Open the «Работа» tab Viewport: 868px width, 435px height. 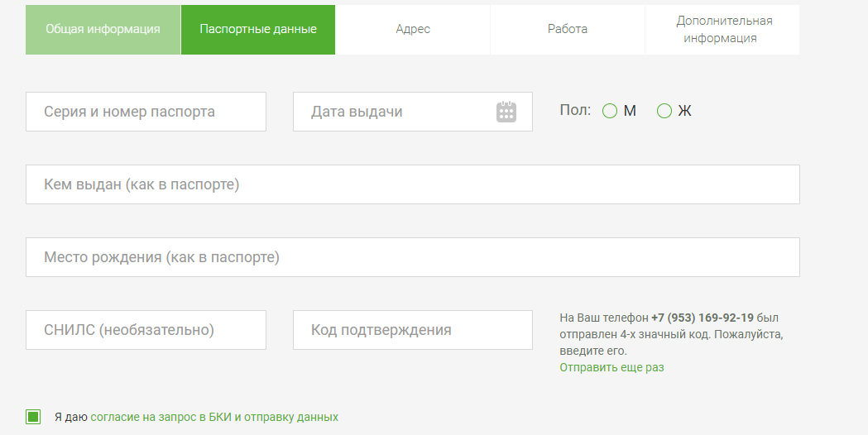(x=568, y=29)
